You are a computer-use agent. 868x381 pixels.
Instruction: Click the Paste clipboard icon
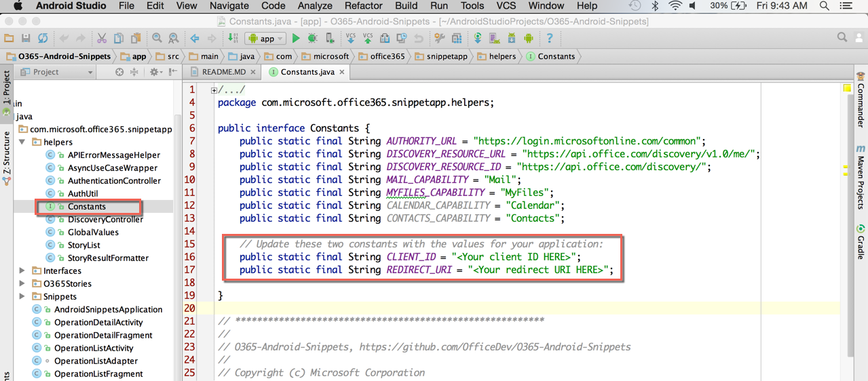pyautogui.click(x=136, y=39)
